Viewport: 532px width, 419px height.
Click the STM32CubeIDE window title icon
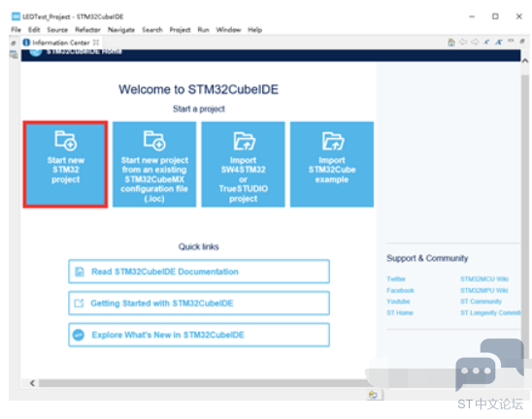pos(16,16)
